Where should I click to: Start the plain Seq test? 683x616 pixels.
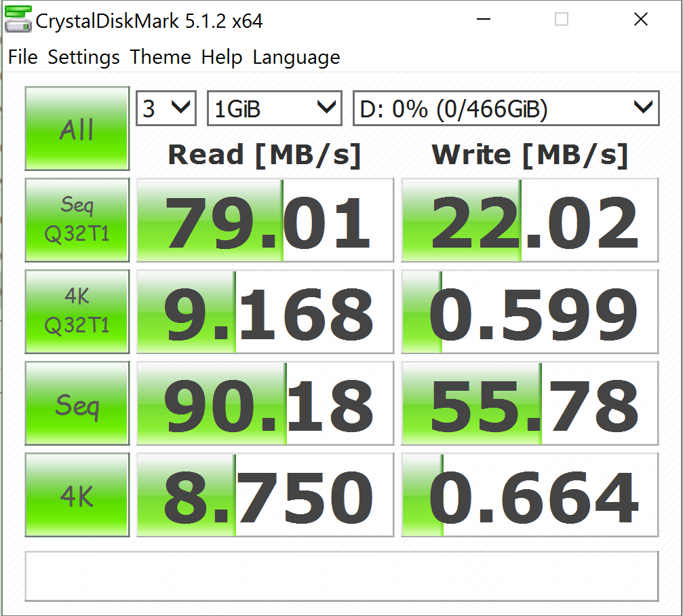pos(77,404)
